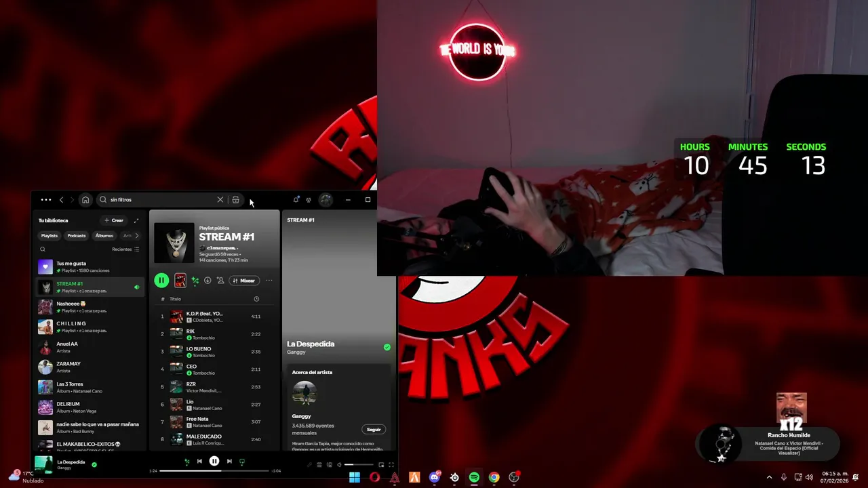The height and width of the screenshot is (488, 868).
Task: Open Ganggy artist photo in Acerca del artista
Action: coord(304,394)
